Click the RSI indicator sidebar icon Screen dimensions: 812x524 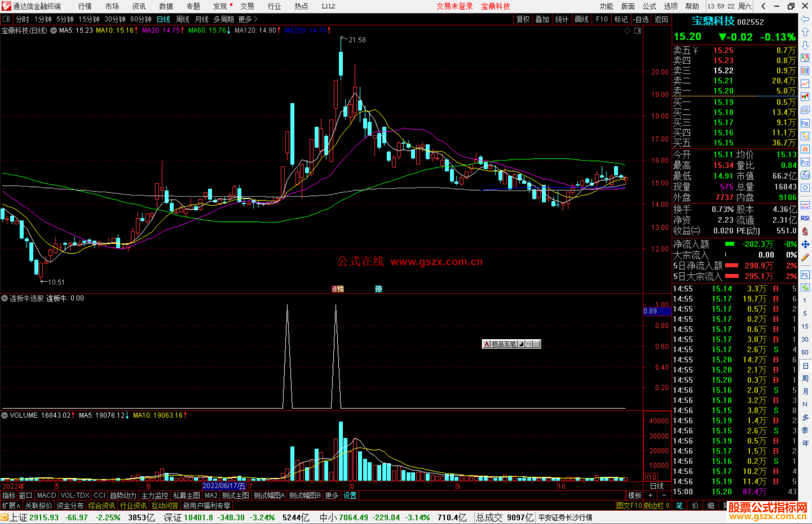point(805,218)
